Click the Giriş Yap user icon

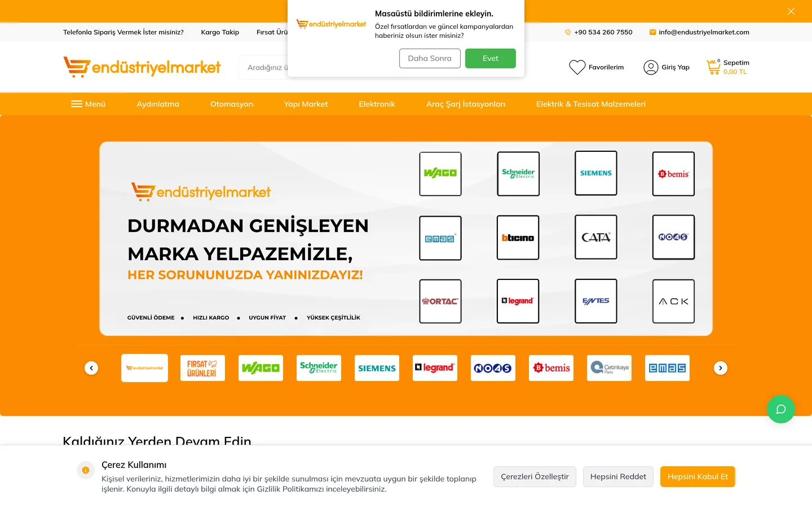click(x=651, y=67)
